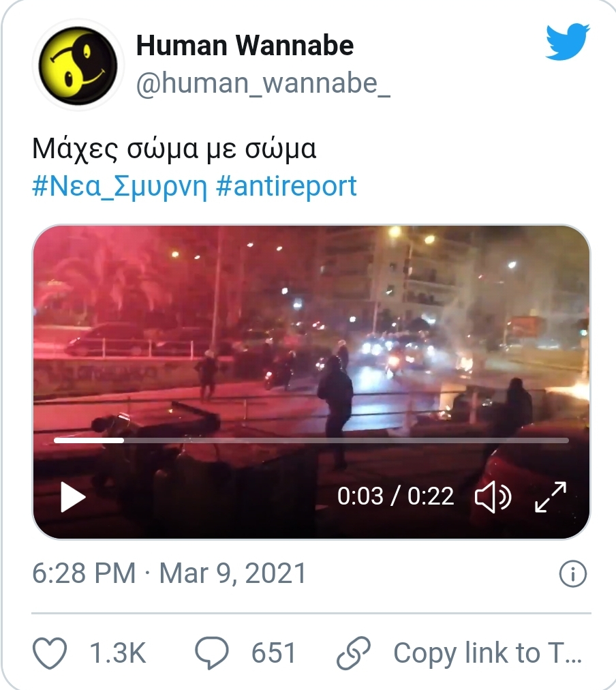The width and height of the screenshot is (616, 690).
Task: Click Copy link to Tweet text
Action: (x=488, y=653)
